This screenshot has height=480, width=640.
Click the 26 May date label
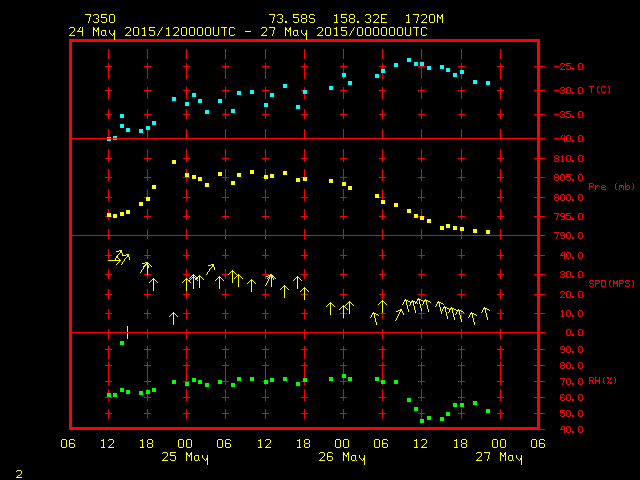pyautogui.click(x=342, y=457)
